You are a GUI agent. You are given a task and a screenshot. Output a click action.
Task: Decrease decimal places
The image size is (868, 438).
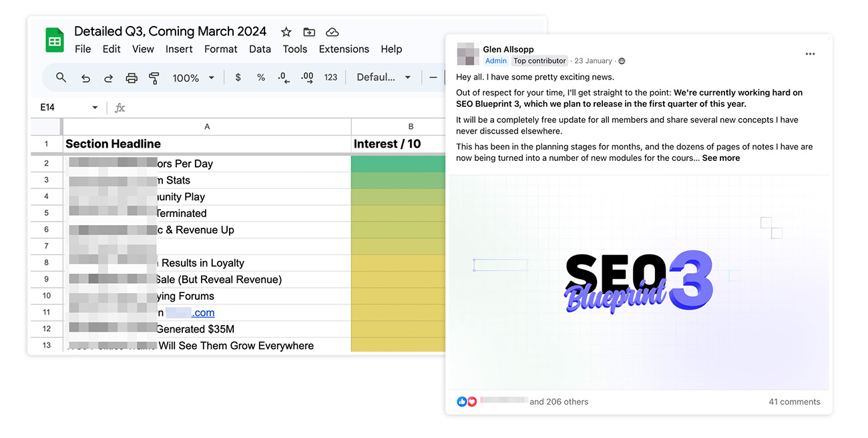click(284, 77)
